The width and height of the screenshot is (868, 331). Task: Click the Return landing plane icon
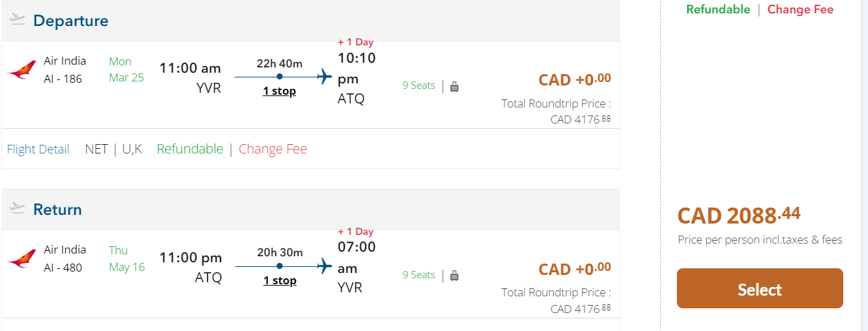tap(17, 209)
